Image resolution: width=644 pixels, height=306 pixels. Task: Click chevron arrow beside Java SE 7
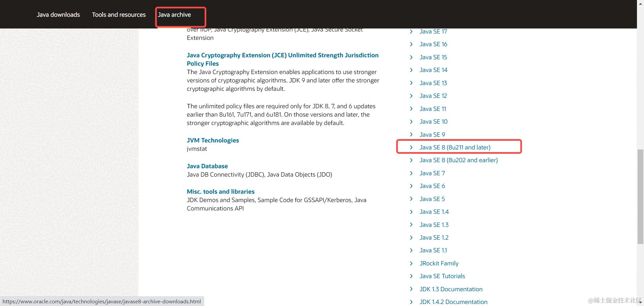[x=411, y=173]
